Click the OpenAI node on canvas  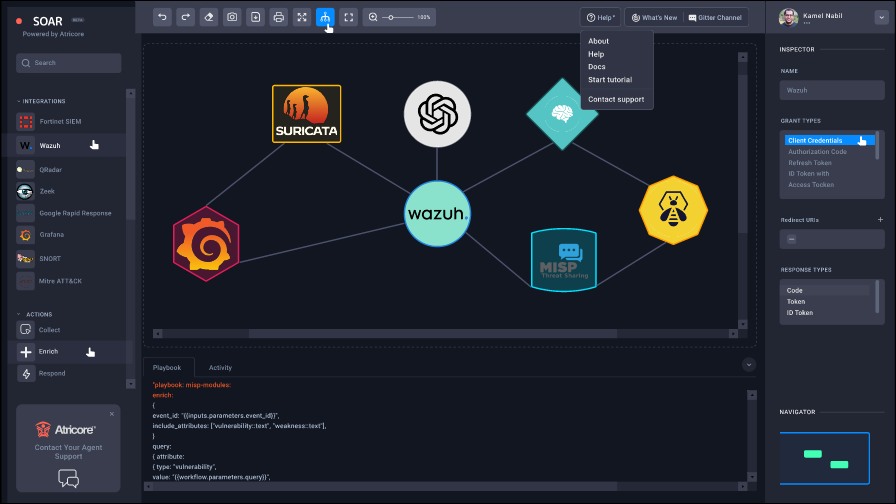[x=437, y=114]
